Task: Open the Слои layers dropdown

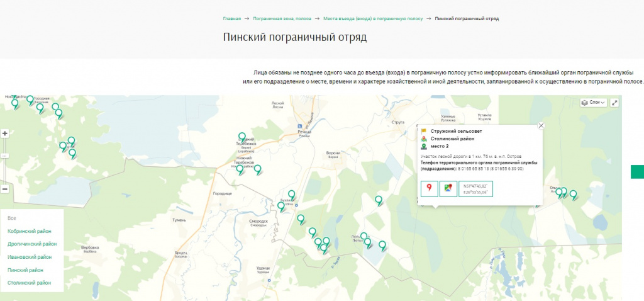Action: 594,103
